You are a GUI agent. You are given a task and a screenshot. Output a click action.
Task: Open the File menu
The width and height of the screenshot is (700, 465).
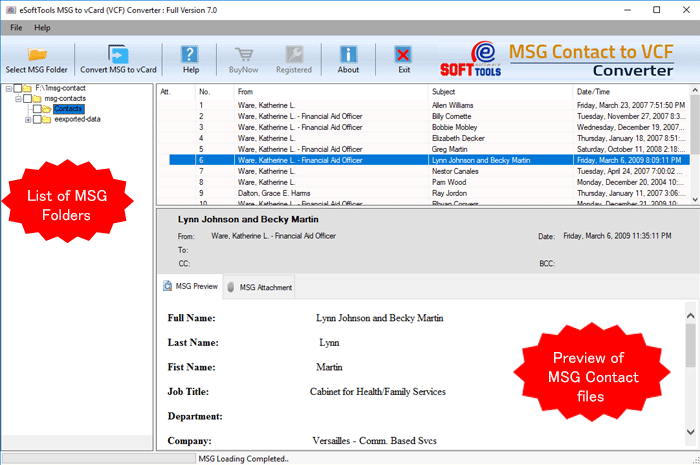(x=16, y=28)
